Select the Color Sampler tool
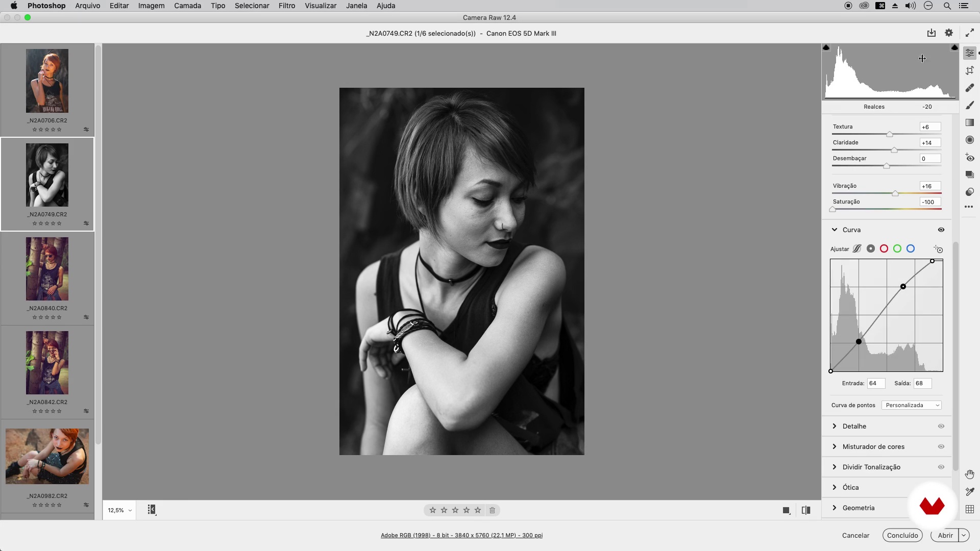980x551 pixels. [970, 492]
